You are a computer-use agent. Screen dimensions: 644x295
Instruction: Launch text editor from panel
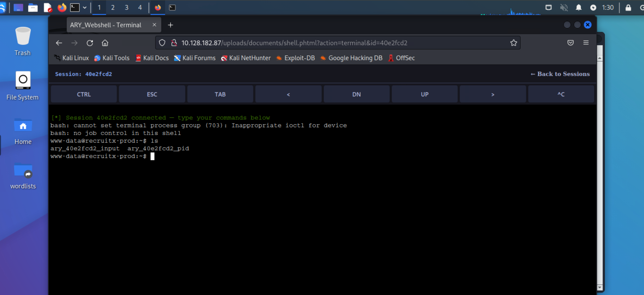click(x=48, y=8)
